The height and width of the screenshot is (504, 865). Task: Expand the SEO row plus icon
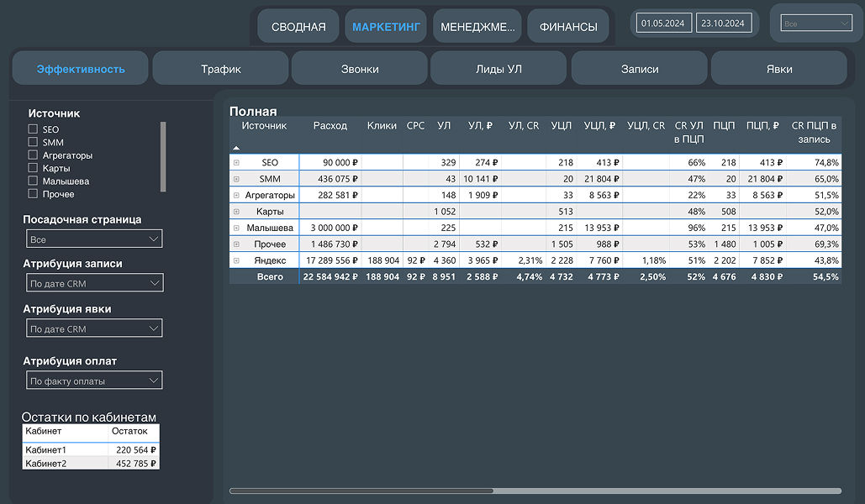point(236,162)
